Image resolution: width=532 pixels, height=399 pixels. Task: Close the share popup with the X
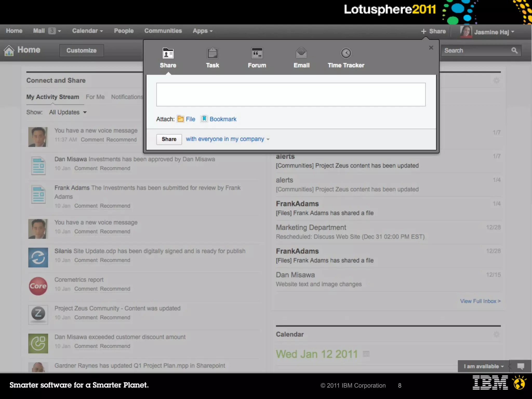431,48
